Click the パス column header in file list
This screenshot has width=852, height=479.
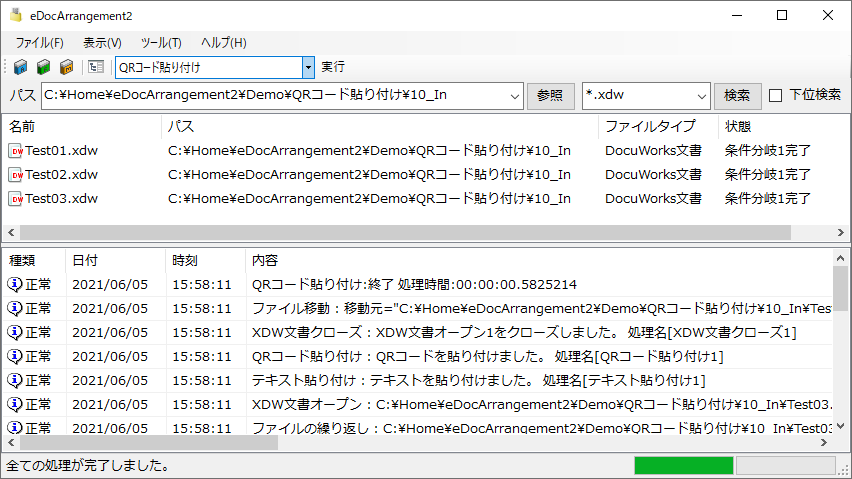380,127
